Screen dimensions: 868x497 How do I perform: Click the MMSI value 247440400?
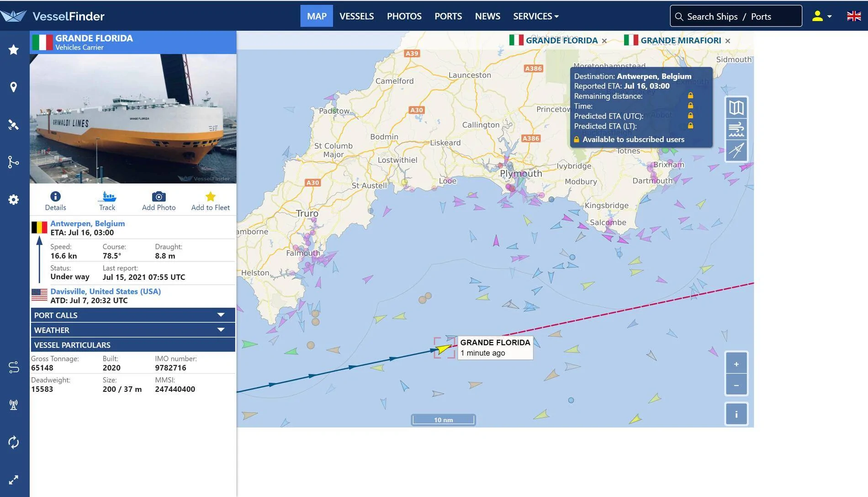(x=175, y=389)
